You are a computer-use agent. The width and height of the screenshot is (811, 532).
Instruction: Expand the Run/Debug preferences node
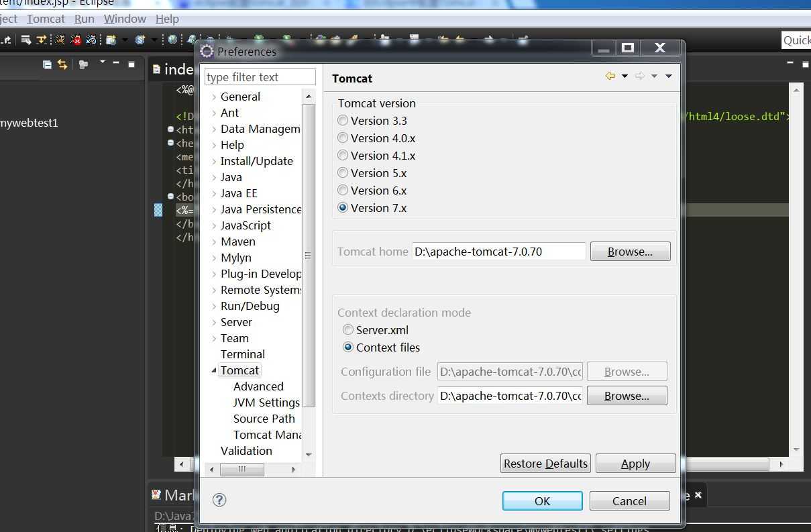click(x=214, y=307)
